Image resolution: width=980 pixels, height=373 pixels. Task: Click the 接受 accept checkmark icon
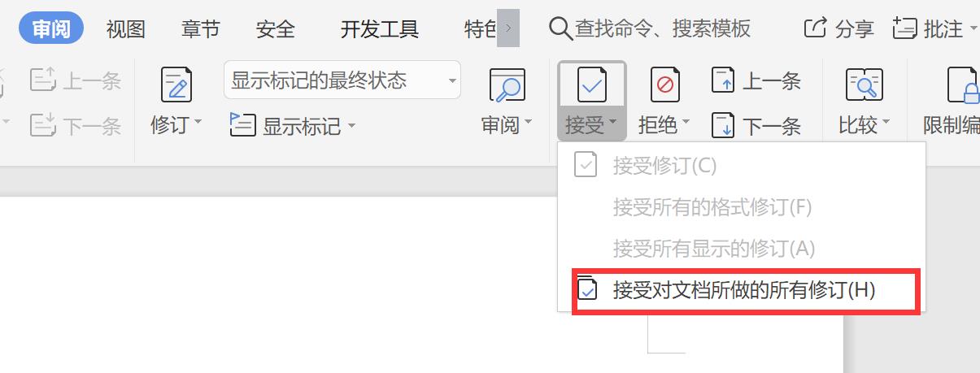591,84
